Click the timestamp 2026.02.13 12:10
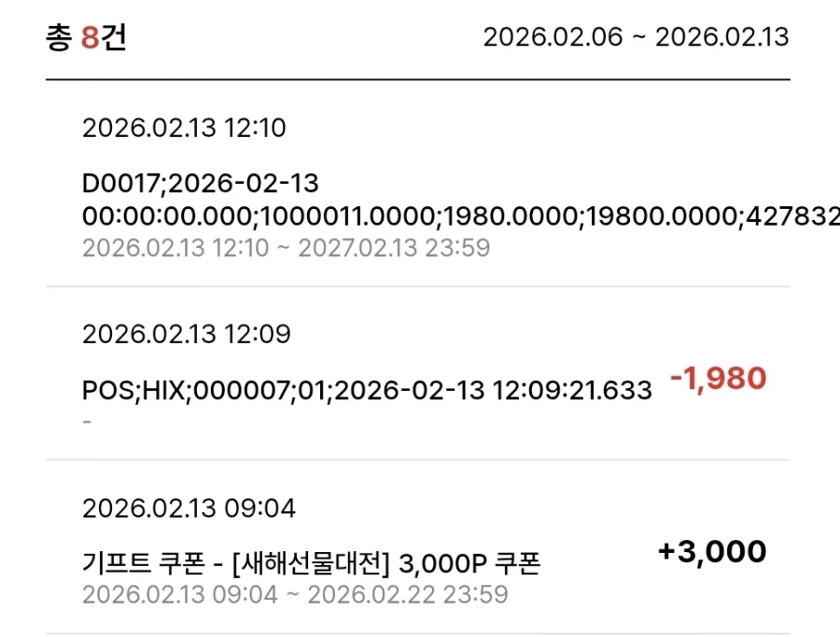This screenshot has width=840, height=637. tap(184, 128)
